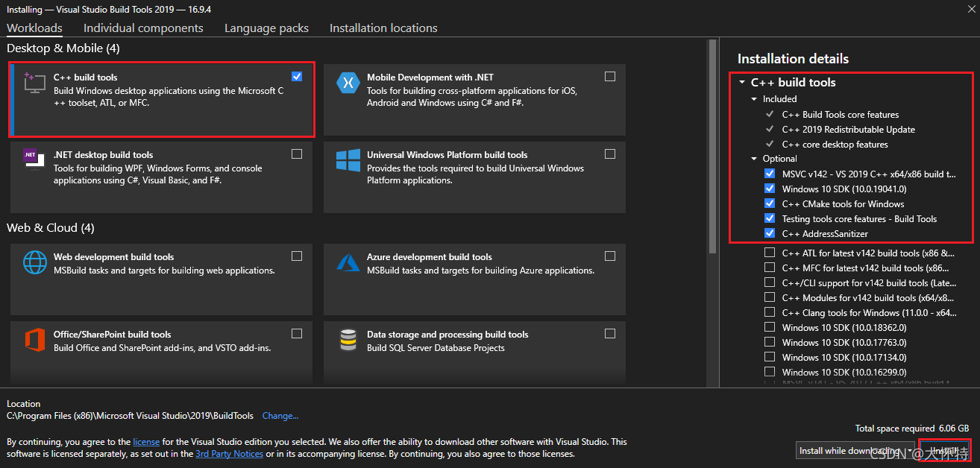Check C++ Modules for v142 build tools

coord(770,297)
